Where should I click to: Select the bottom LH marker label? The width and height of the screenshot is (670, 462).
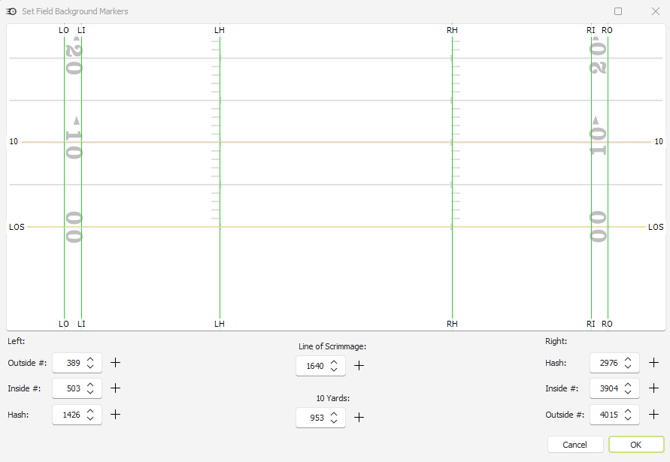click(219, 324)
